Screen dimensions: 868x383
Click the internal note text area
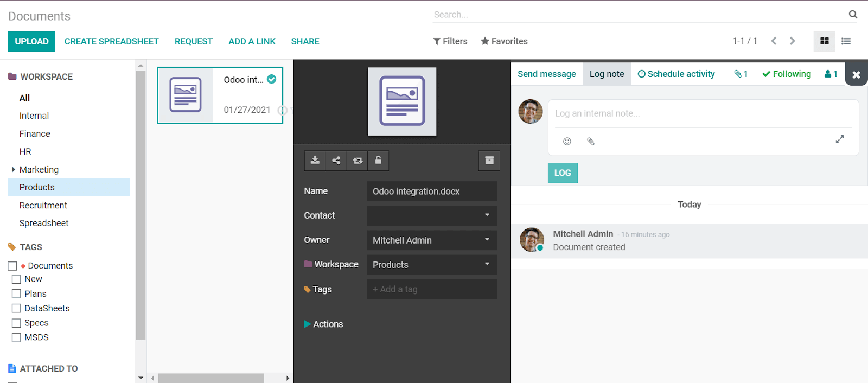tap(703, 113)
